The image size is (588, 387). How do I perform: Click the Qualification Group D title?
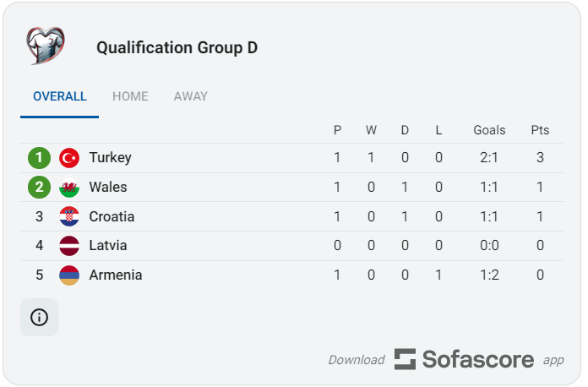pos(177,47)
